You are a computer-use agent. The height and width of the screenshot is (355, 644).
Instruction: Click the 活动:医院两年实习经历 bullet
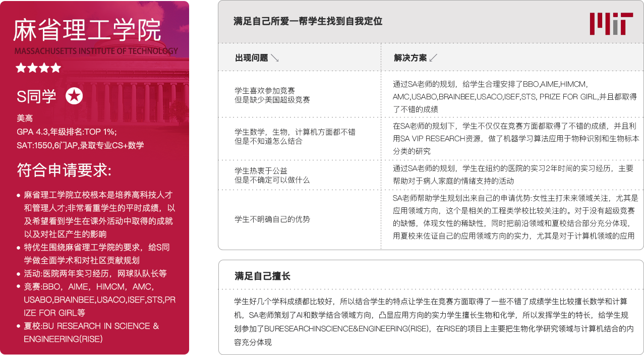tap(91, 274)
